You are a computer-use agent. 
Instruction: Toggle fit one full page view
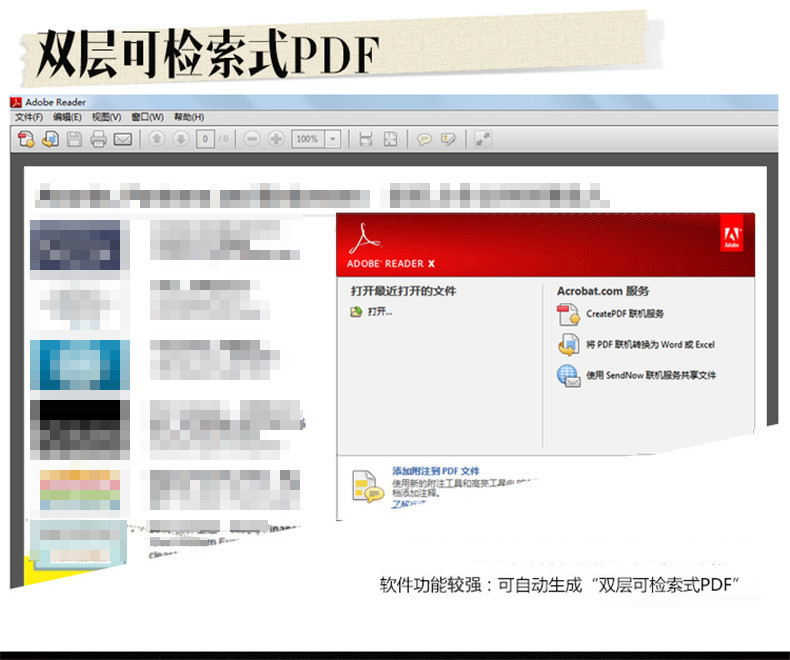point(390,139)
